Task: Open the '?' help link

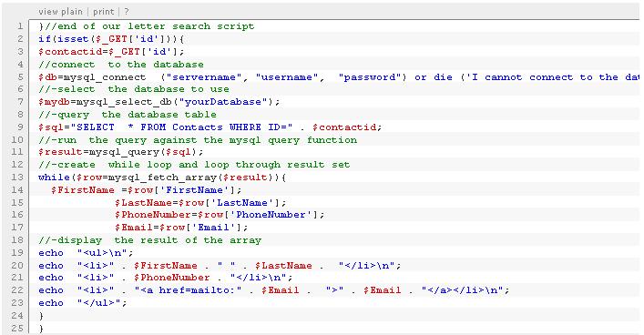Action: [127, 12]
